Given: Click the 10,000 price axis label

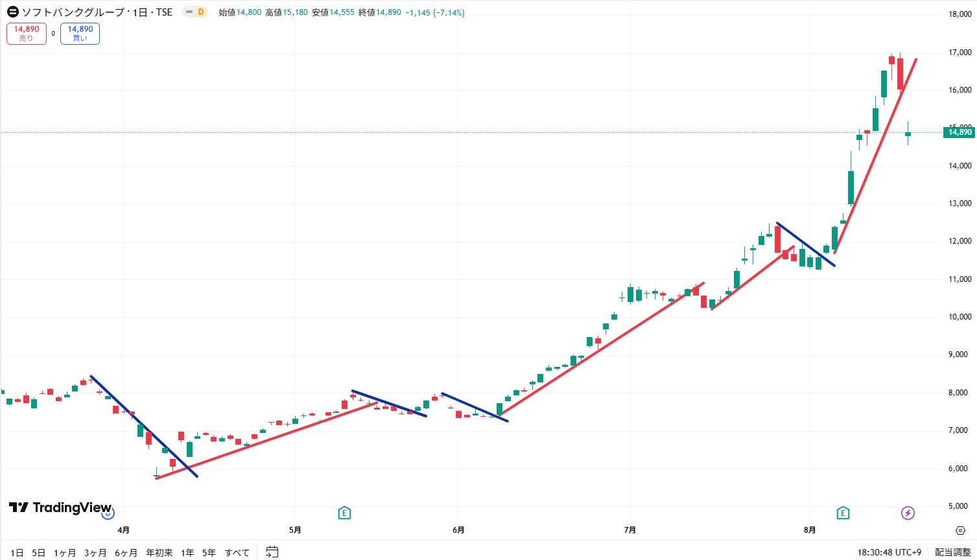Looking at the screenshot, I should (959, 317).
